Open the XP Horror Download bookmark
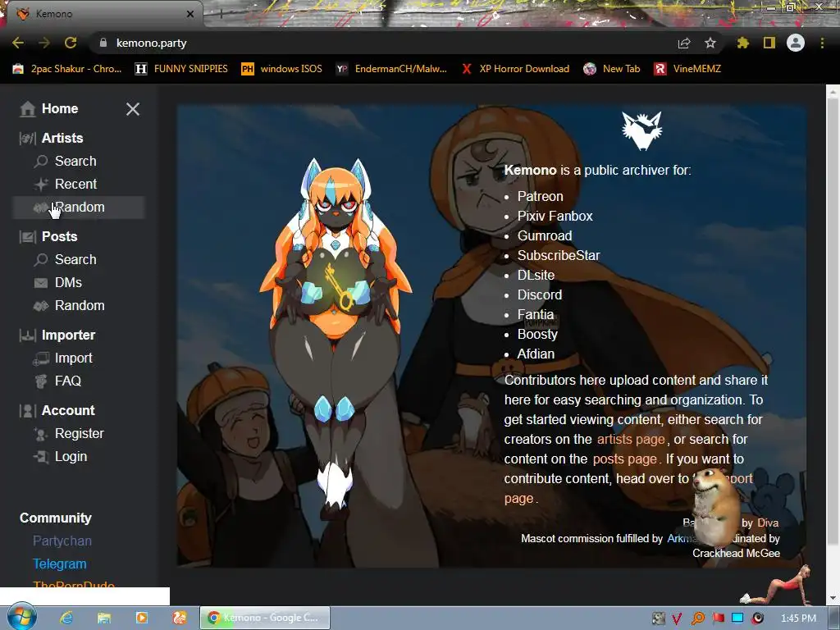840x630 pixels. tap(515, 69)
